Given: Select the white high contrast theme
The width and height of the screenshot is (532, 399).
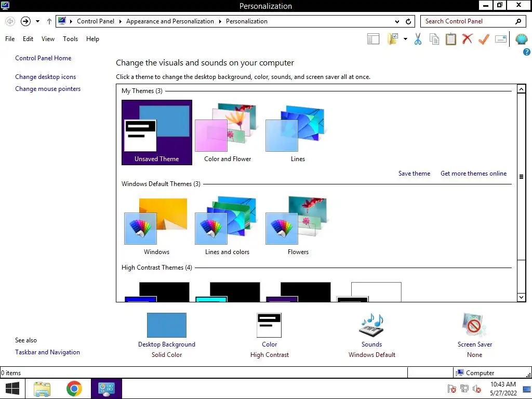Looking at the screenshot, I should (369, 292).
